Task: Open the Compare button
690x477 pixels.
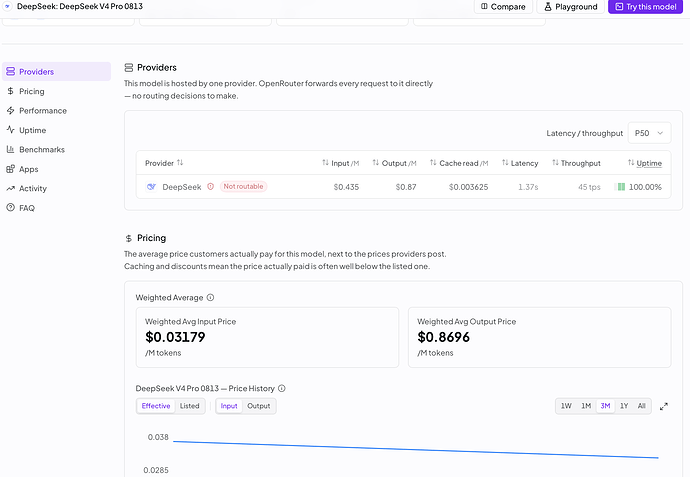Action: click(x=503, y=7)
